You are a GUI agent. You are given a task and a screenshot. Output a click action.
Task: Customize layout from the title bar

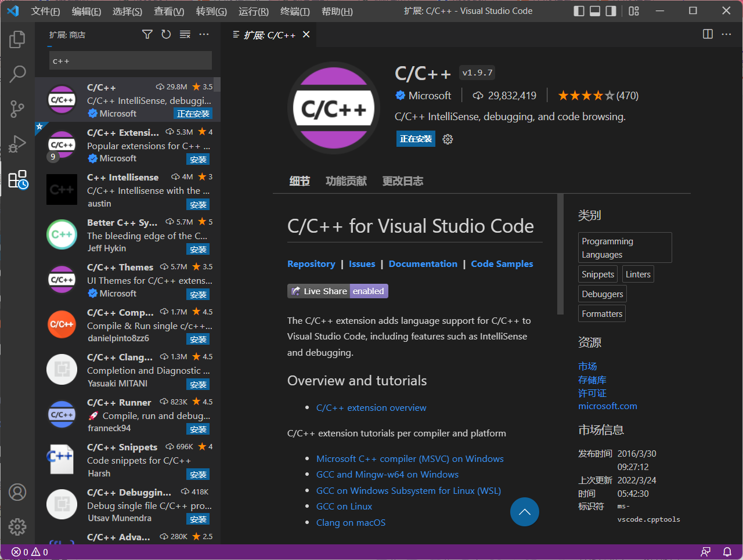tap(634, 11)
